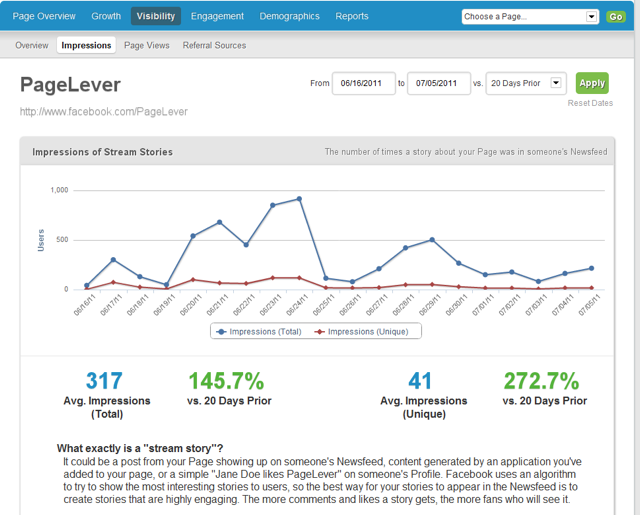Expand the Choose a Page dropdown
Viewport: 640px width, 515px height.
click(x=530, y=17)
